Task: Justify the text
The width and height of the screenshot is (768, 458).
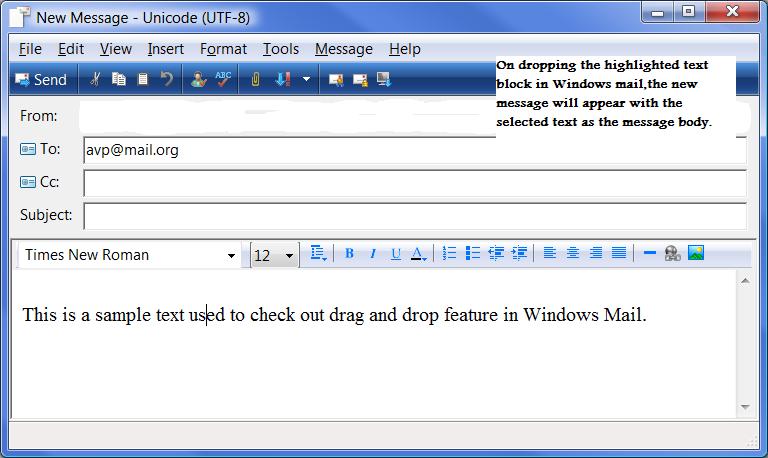Action: click(x=619, y=253)
